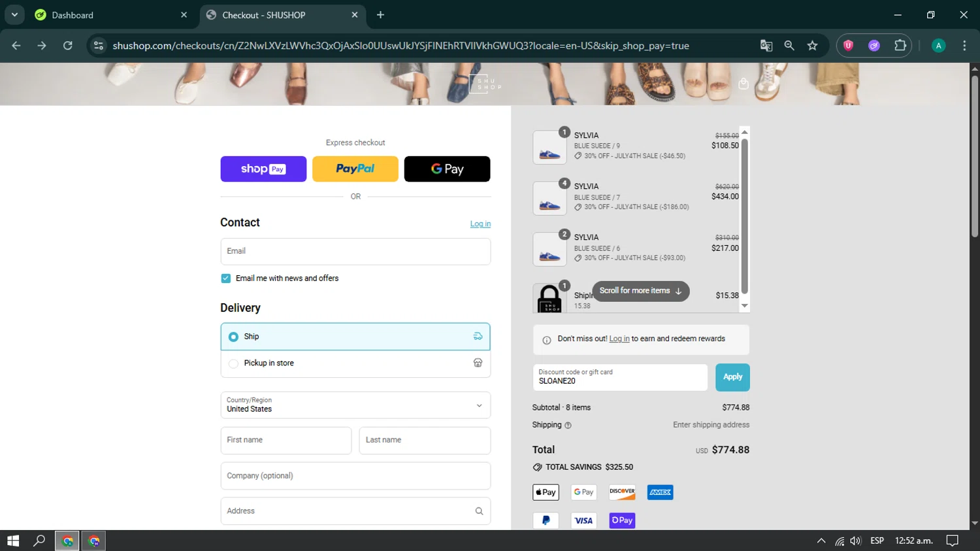This screenshot has width=980, height=551.
Task: Click the shipping info question mark icon
Action: coord(568,426)
